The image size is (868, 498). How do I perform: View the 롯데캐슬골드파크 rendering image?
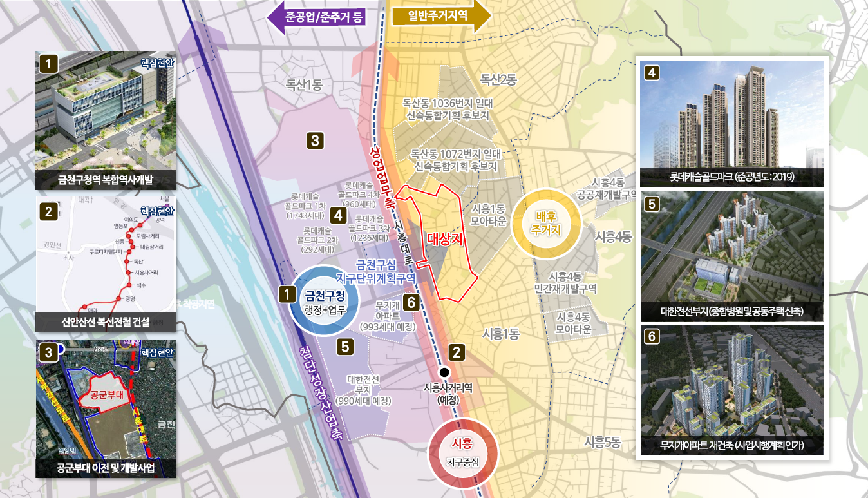click(x=732, y=124)
